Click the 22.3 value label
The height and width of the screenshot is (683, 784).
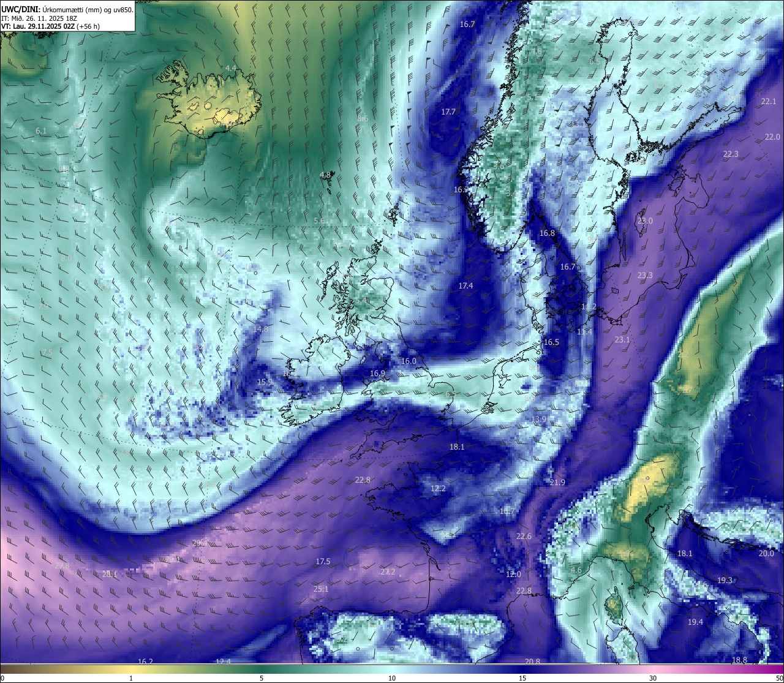point(731,154)
